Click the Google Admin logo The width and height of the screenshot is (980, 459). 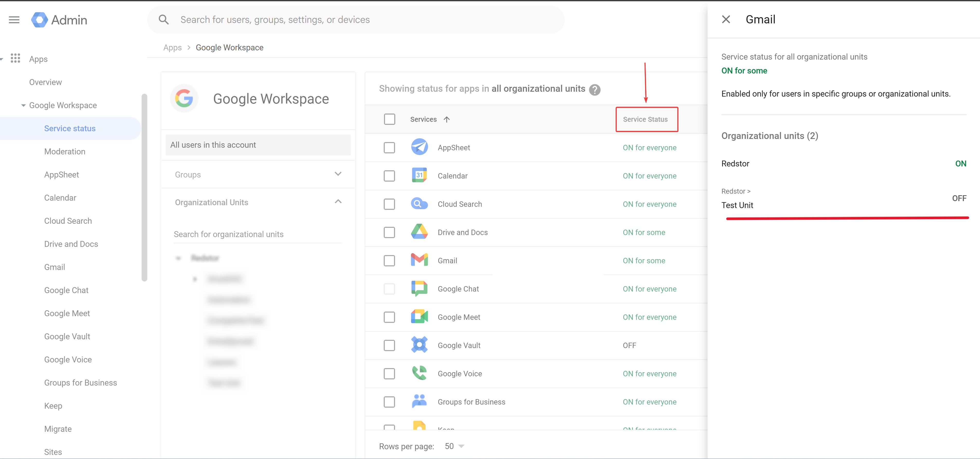[x=59, y=20]
